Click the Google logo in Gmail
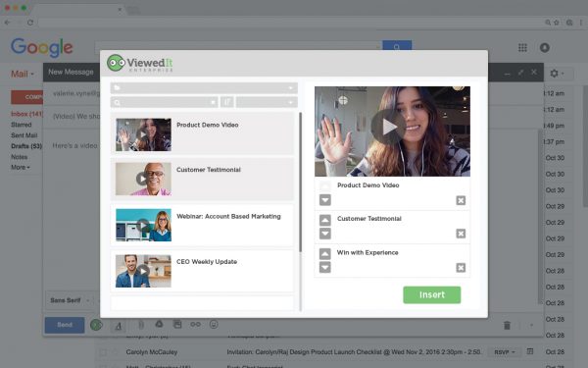Image resolution: width=588 pixels, height=368 pixels. pyautogui.click(x=41, y=47)
